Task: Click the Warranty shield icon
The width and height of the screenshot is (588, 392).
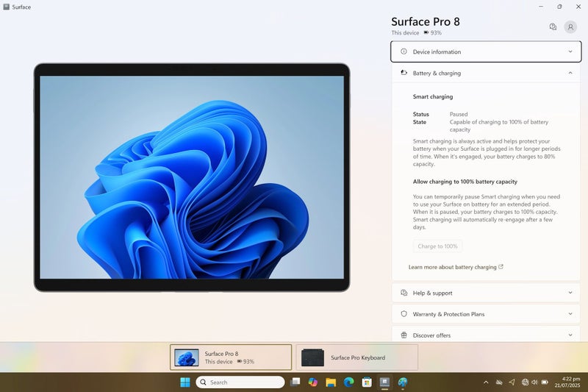Action: pos(404,314)
